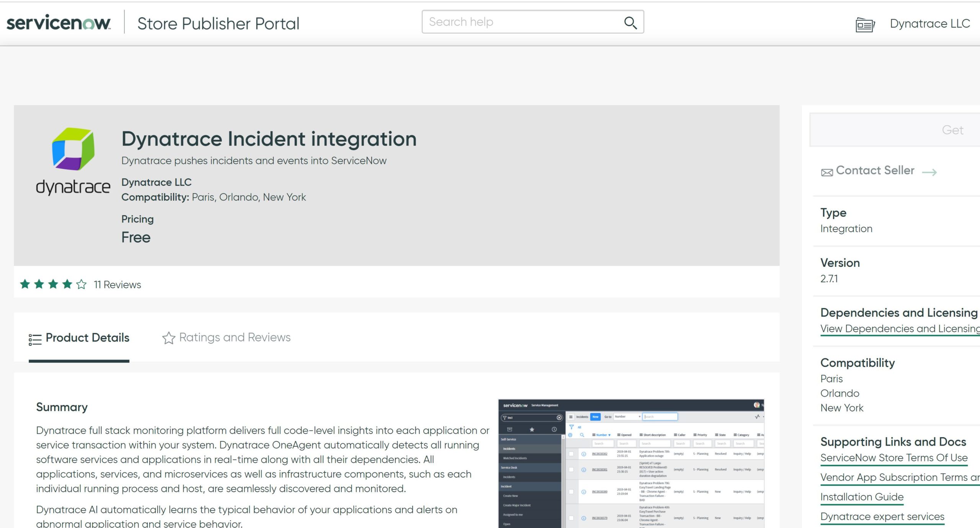
Task: Click the Dynatrace app logo
Action: [73, 161]
